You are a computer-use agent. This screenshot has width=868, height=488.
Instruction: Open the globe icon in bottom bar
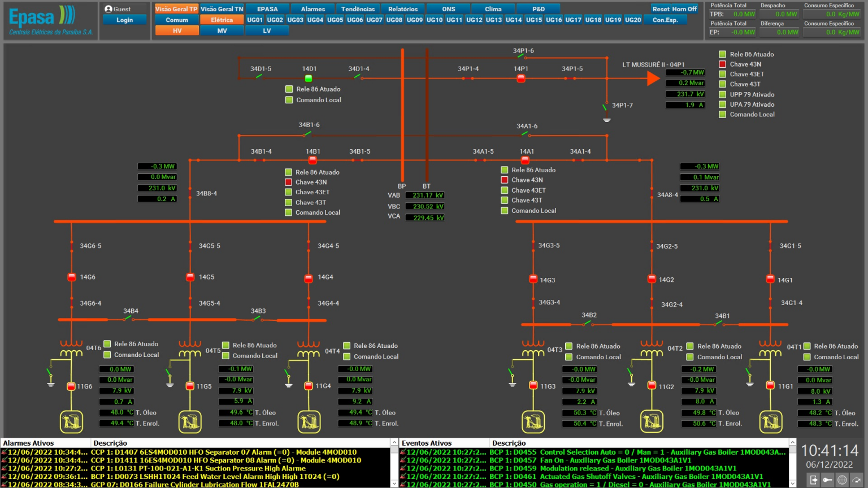point(842,480)
